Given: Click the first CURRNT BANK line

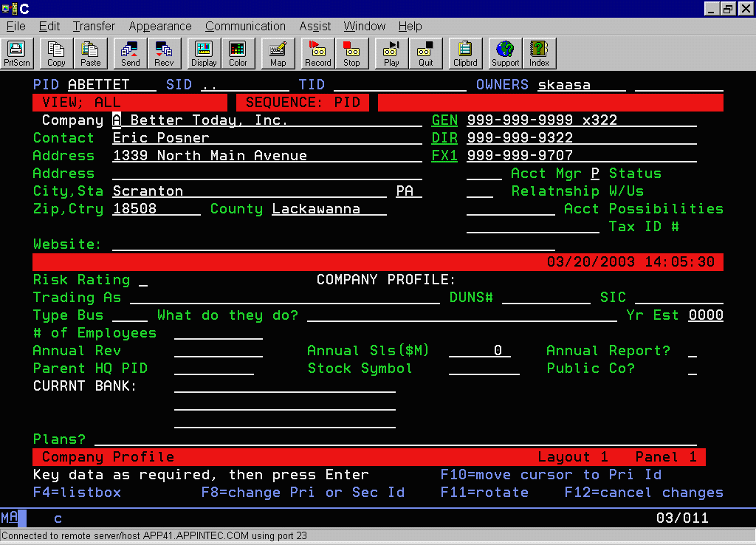Looking at the screenshot, I should tap(285, 386).
